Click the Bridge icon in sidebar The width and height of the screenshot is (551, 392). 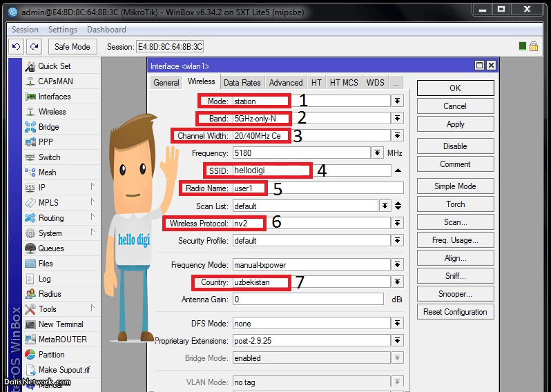pos(30,127)
